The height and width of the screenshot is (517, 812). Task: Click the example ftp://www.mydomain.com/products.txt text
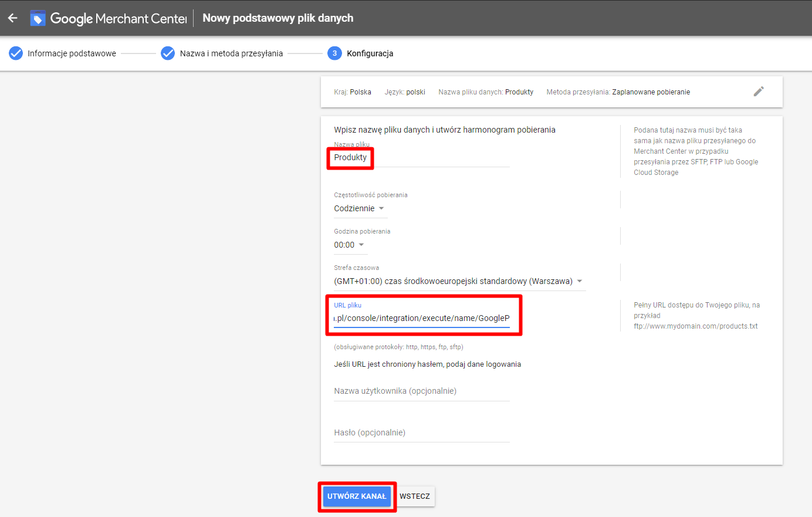[x=695, y=326]
